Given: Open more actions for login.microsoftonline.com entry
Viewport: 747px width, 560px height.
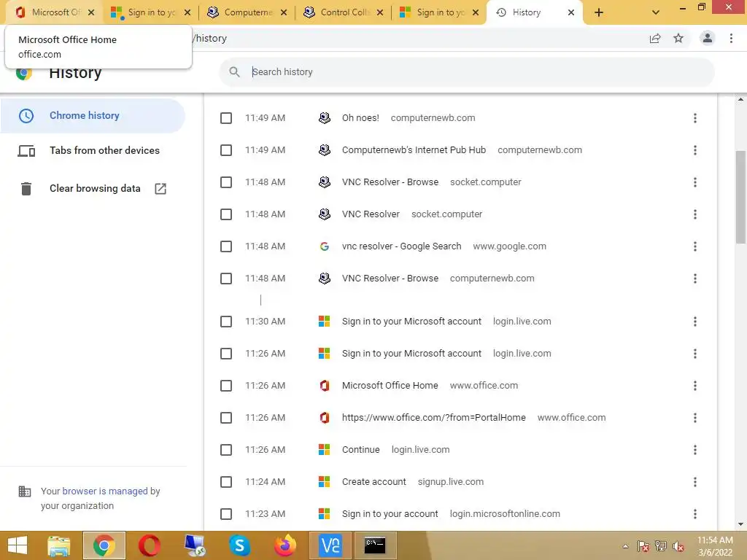Looking at the screenshot, I should tap(695, 514).
